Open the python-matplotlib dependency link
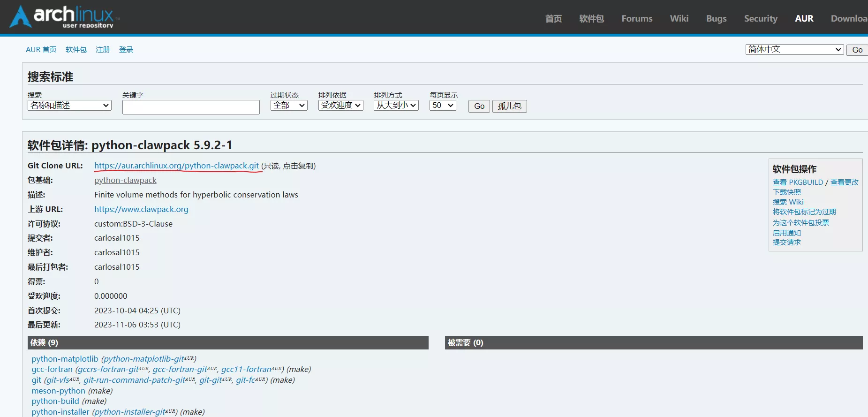868x417 pixels. 65,359
